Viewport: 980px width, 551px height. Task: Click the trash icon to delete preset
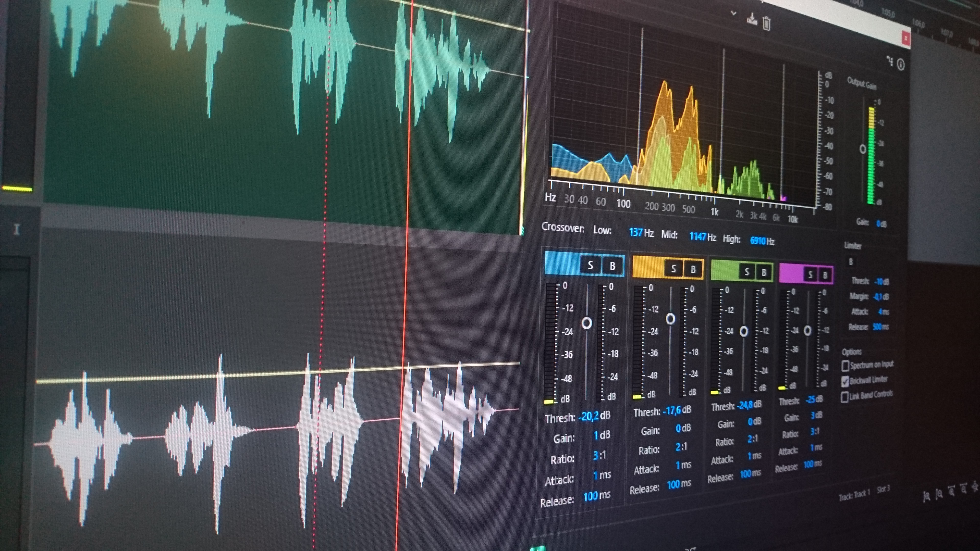tap(767, 23)
